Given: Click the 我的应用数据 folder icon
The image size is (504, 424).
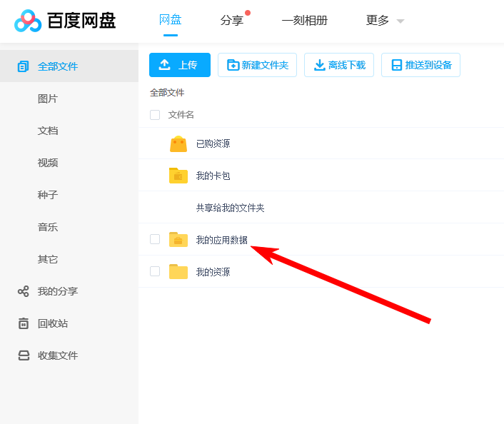Looking at the screenshot, I should click(178, 240).
